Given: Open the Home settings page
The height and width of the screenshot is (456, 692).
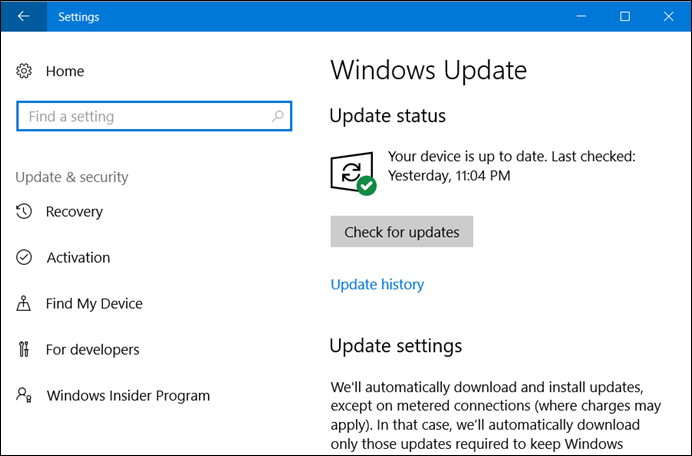Looking at the screenshot, I should pos(65,71).
